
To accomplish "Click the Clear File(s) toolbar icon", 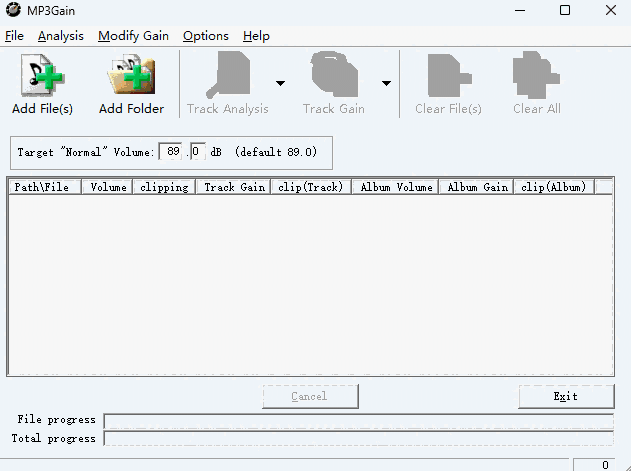I will click(x=449, y=76).
